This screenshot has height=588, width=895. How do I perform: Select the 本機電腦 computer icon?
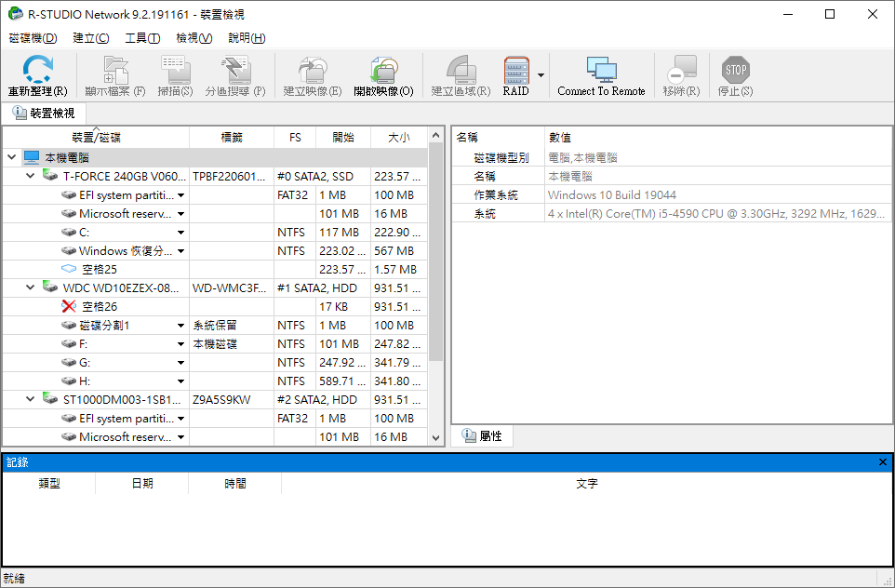pos(32,157)
